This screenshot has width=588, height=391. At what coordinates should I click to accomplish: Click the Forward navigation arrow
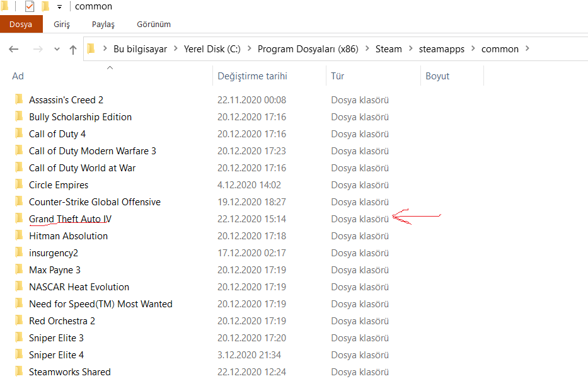point(38,49)
